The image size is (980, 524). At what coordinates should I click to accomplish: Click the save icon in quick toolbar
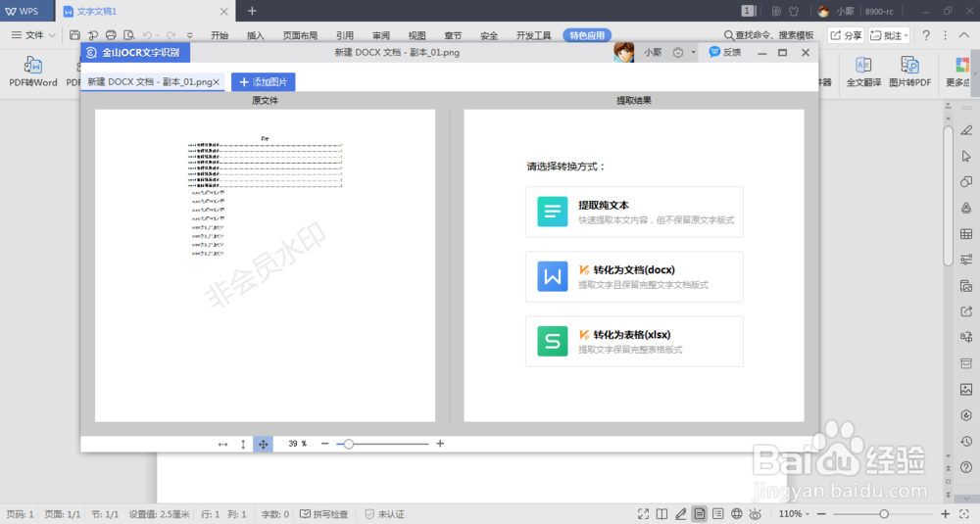74,35
